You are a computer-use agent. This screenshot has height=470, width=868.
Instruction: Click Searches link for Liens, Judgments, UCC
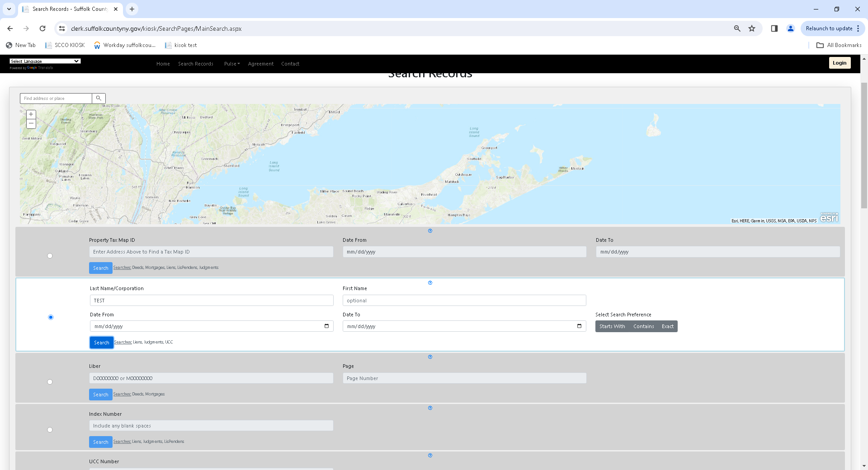click(123, 342)
